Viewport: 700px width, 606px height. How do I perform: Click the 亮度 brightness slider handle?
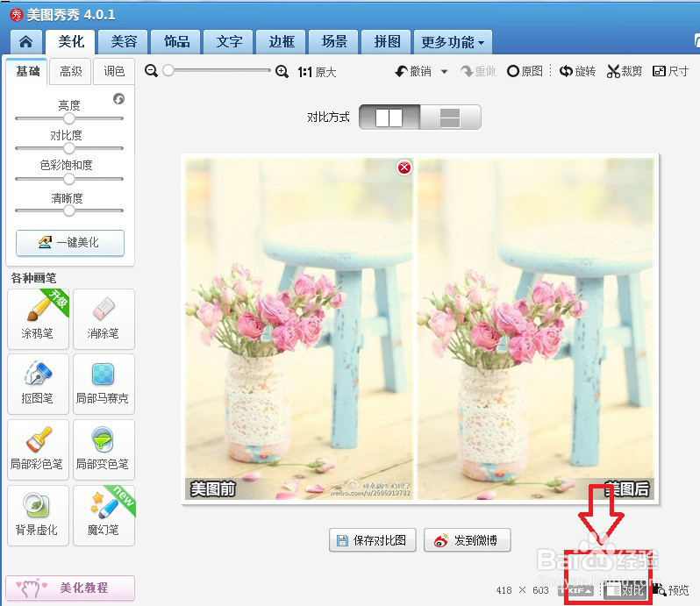(x=69, y=118)
